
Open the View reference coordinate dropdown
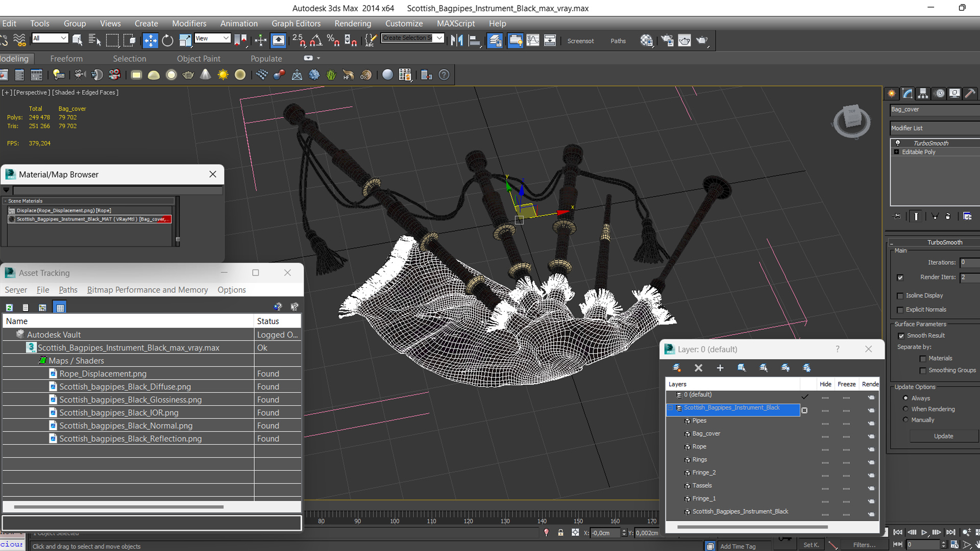212,38
